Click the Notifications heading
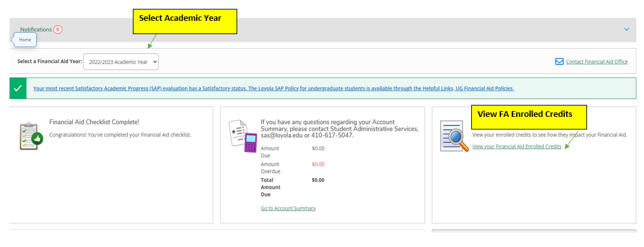 (36, 30)
